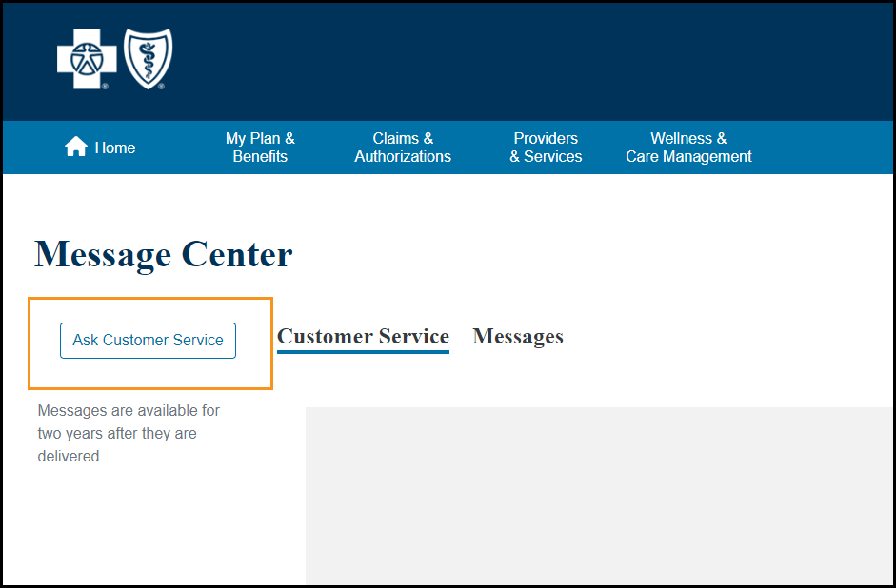This screenshot has height=588, width=896.
Task: Click the Blue Cross registered trademark symbol
Action: click(x=106, y=86)
